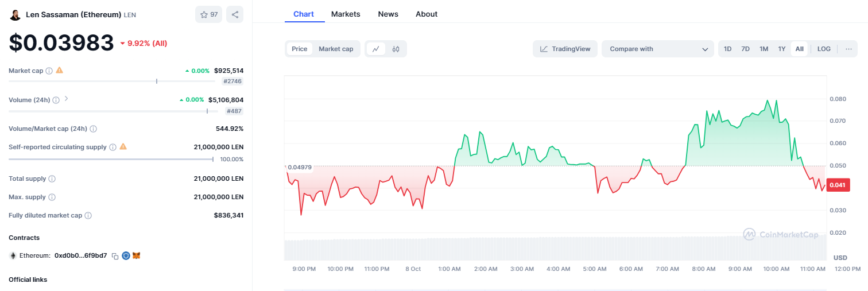Open the News tab

click(x=388, y=14)
